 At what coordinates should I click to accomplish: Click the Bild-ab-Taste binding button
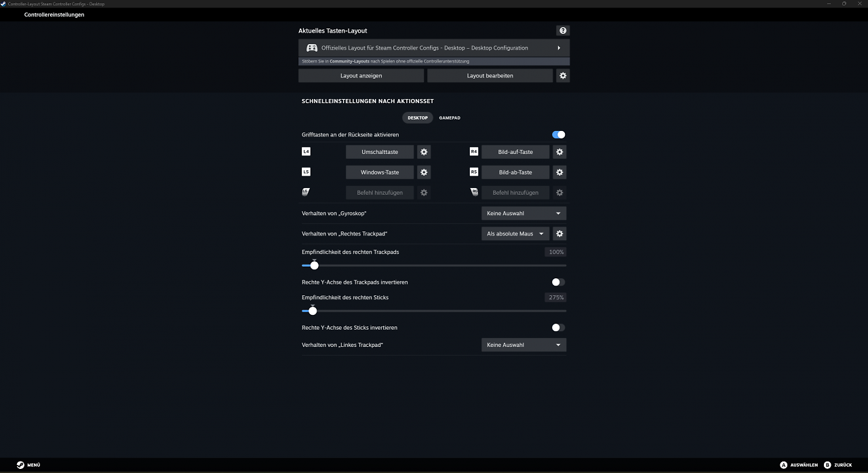pyautogui.click(x=515, y=172)
